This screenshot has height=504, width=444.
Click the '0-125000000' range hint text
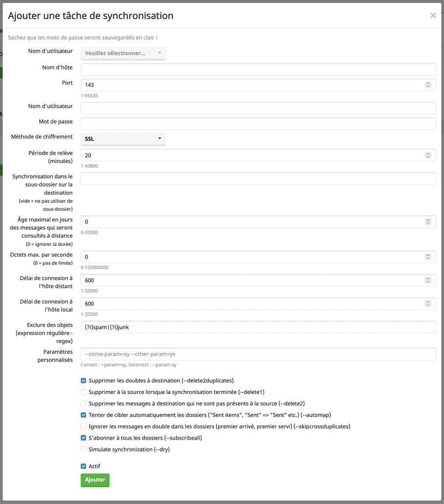pos(95,267)
